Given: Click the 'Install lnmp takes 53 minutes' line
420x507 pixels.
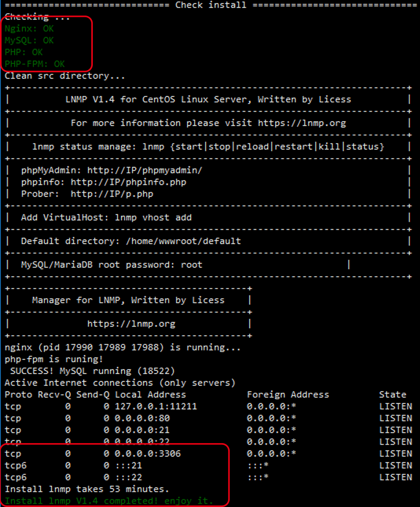Looking at the screenshot, I should [x=87, y=489].
